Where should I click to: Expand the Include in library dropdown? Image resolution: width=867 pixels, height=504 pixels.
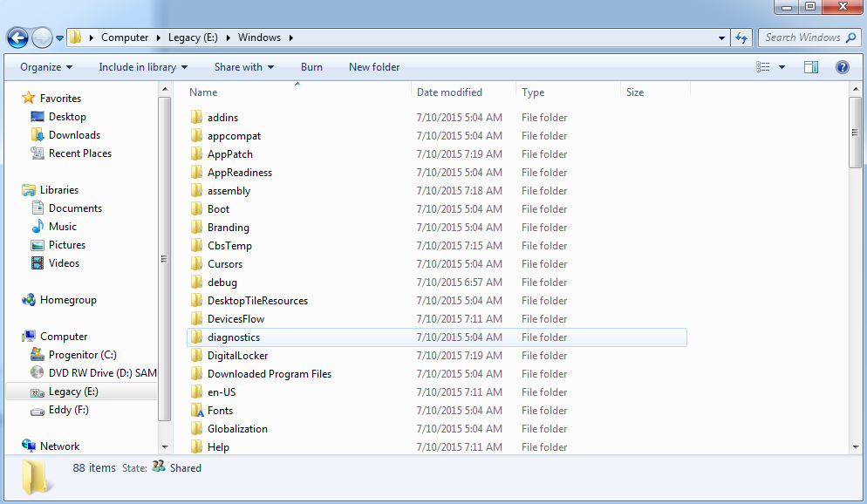[x=143, y=67]
